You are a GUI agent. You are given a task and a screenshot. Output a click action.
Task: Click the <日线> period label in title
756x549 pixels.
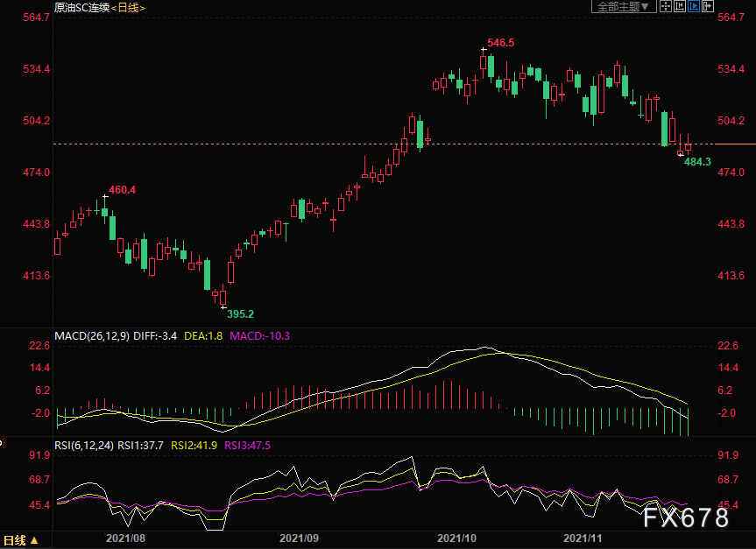tap(128, 8)
